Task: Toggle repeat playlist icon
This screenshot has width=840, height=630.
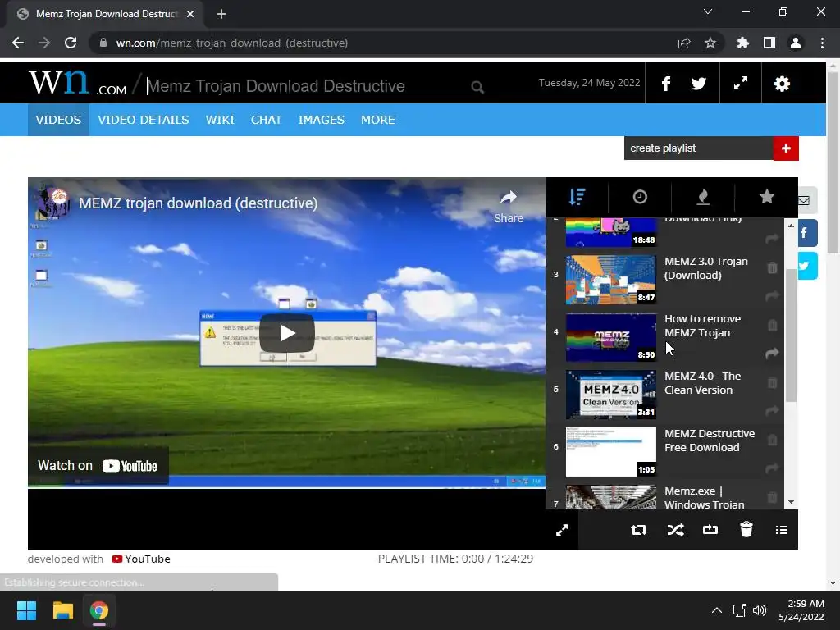Action: [x=638, y=530]
